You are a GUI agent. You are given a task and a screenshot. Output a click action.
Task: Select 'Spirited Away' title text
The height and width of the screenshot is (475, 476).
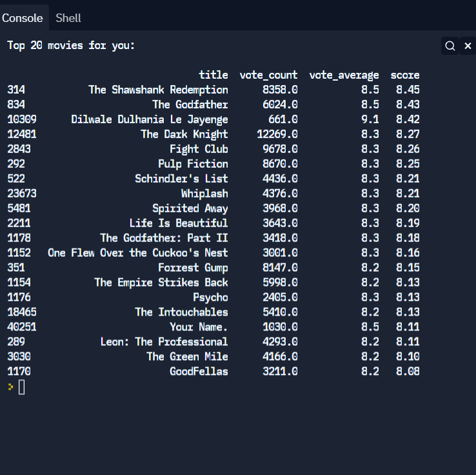[x=190, y=208]
